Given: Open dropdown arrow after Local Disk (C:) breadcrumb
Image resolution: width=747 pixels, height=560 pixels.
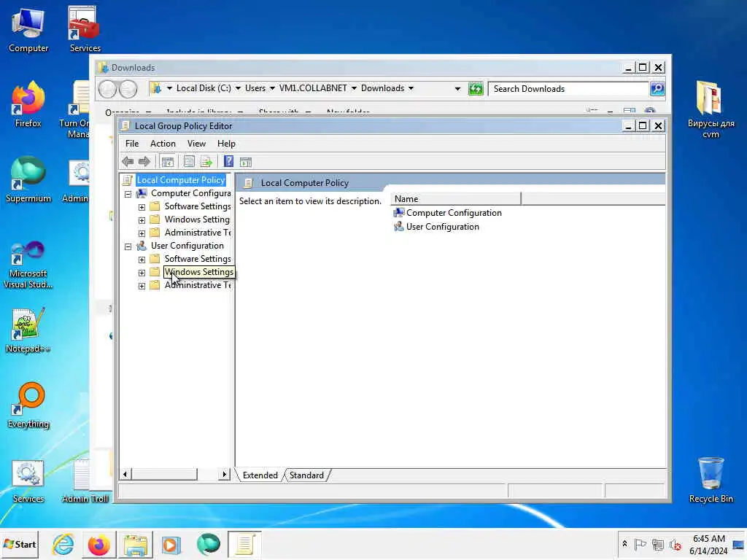Looking at the screenshot, I should pyautogui.click(x=238, y=88).
